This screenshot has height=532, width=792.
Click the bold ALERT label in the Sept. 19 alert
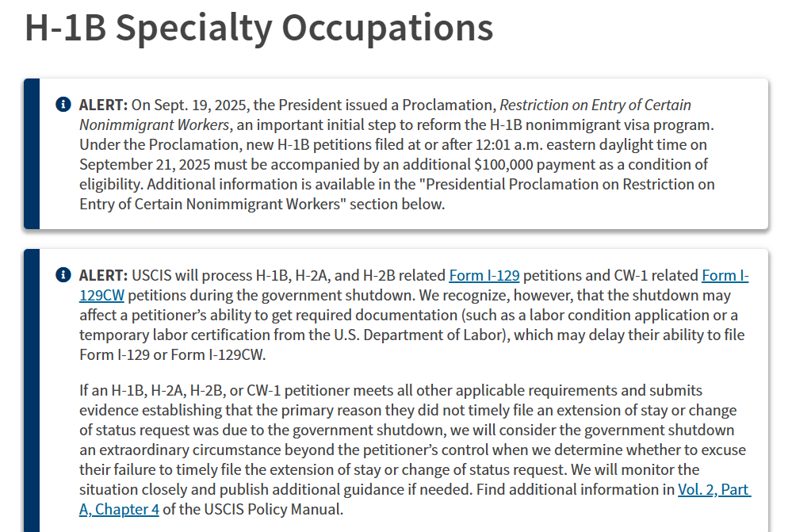click(x=103, y=105)
